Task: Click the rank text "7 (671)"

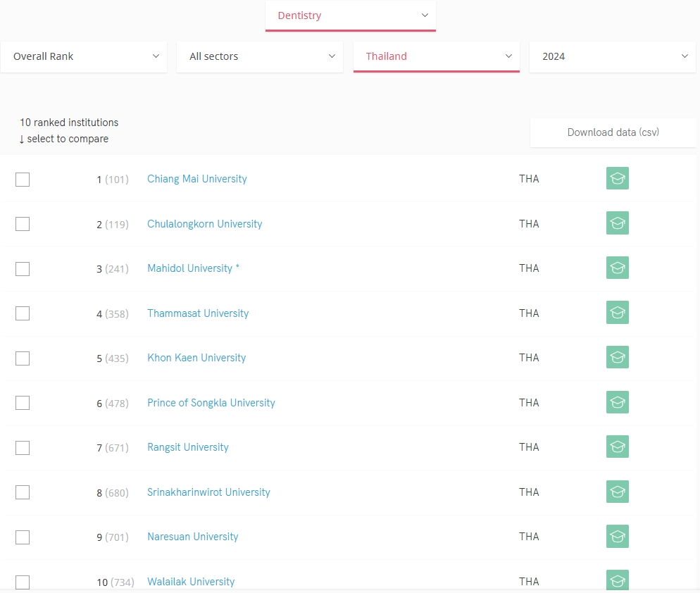Action: coord(113,448)
